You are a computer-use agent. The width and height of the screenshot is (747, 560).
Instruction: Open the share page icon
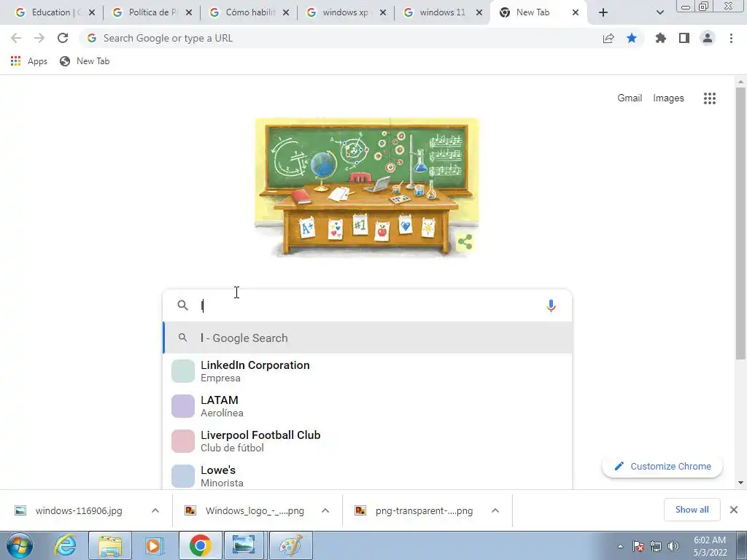point(608,38)
